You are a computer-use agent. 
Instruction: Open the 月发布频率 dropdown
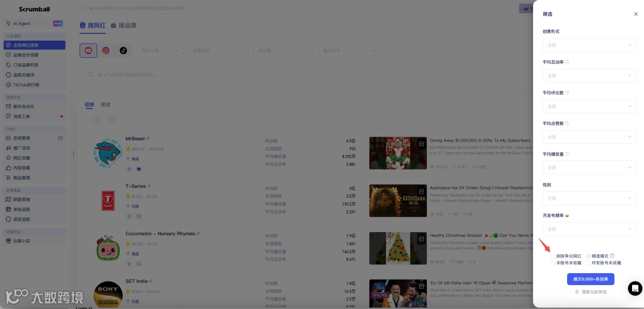click(589, 229)
